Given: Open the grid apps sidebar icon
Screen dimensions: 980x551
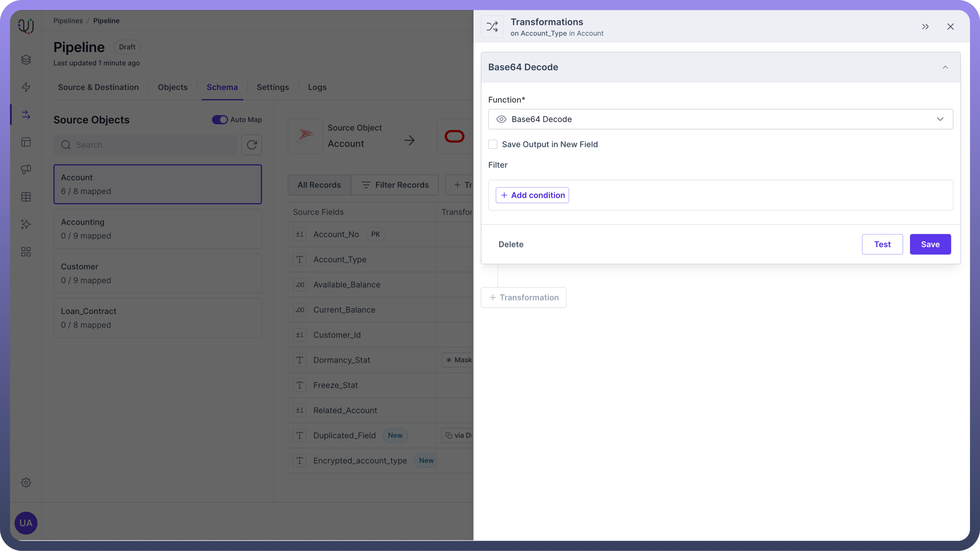Looking at the screenshot, I should tap(26, 251).
